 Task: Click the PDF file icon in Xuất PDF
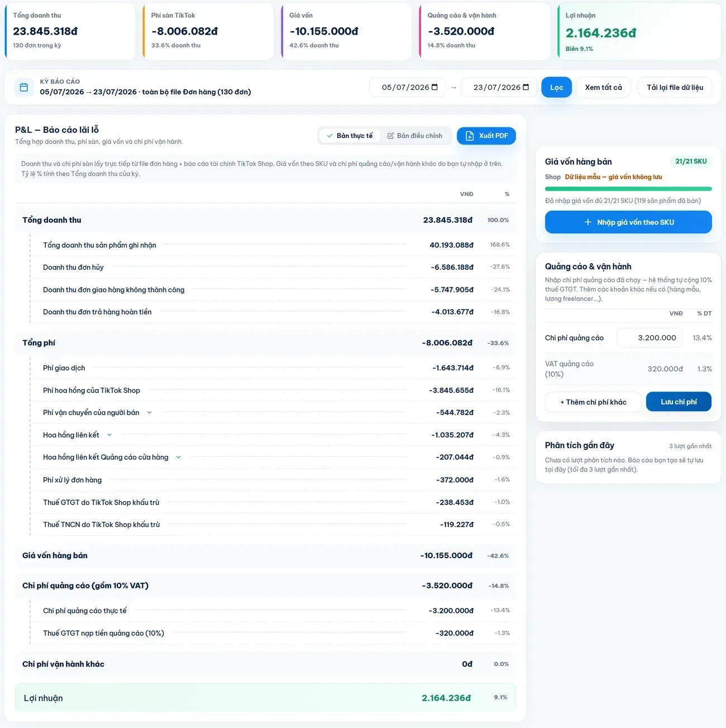[x=470, y=136]
